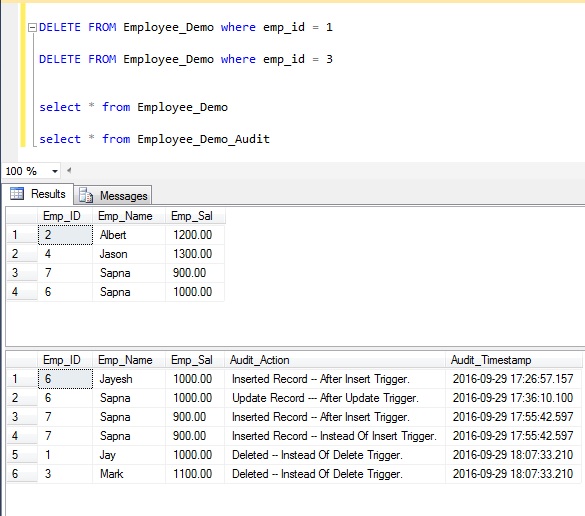Select the Emp_ID header in audit grid
Screen dimensions: 585x516
click(65, 360)
